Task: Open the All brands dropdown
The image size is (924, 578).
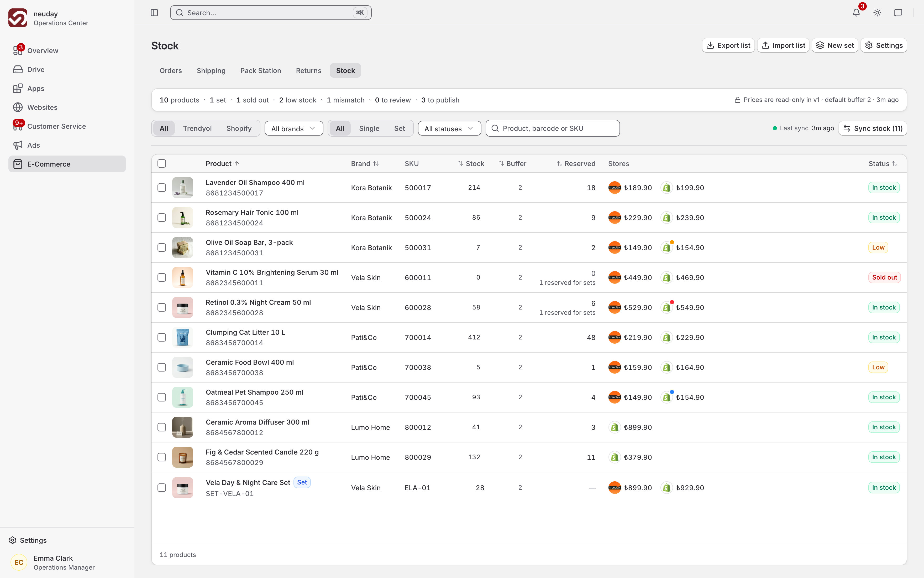Action: point(294,128)
